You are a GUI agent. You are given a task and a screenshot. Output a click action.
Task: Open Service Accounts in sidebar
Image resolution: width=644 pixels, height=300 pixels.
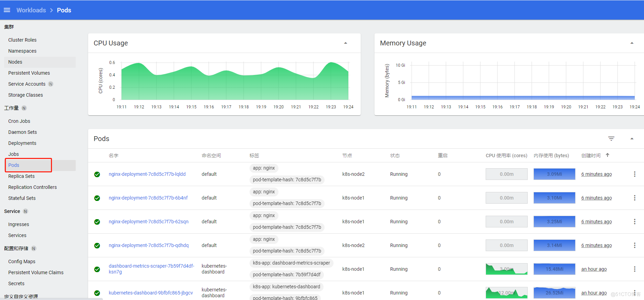pyautogui.click(x=27, y=84)
